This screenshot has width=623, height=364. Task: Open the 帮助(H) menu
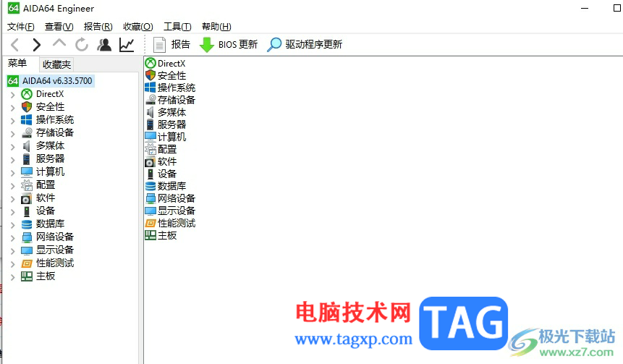pos(216,27)
